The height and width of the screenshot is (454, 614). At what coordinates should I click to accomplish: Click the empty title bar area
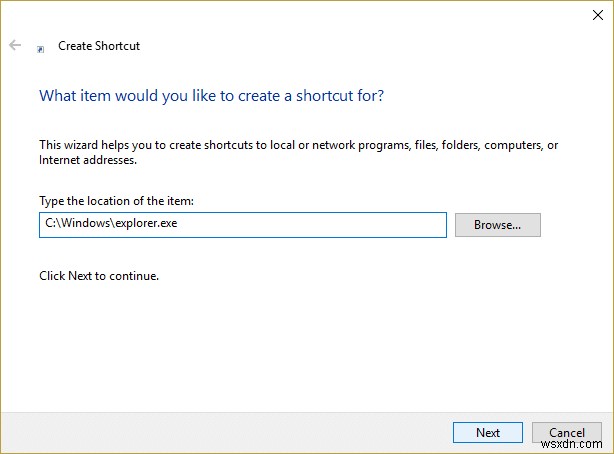pos(300,14)
